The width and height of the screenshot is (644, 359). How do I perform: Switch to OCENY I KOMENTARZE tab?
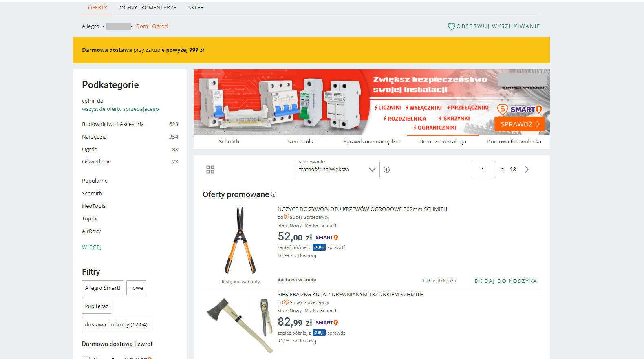[148, 8]
